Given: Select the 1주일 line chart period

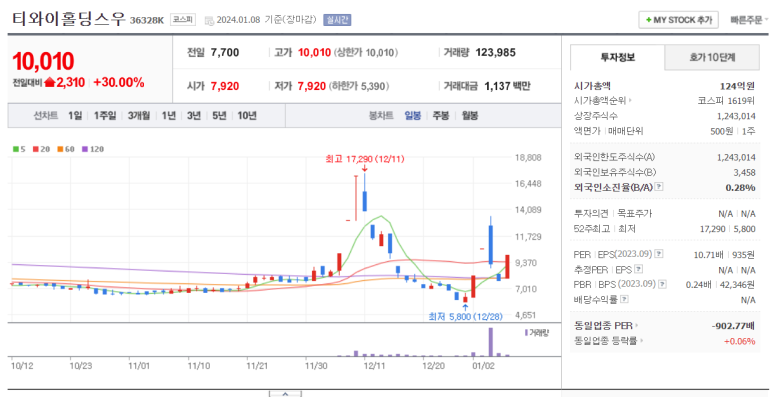Looking at the screenshot, I should (105, 116).
